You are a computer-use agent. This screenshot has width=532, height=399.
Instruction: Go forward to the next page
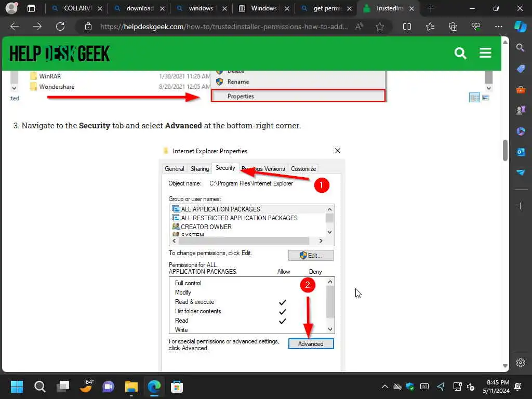coord(37,26)
